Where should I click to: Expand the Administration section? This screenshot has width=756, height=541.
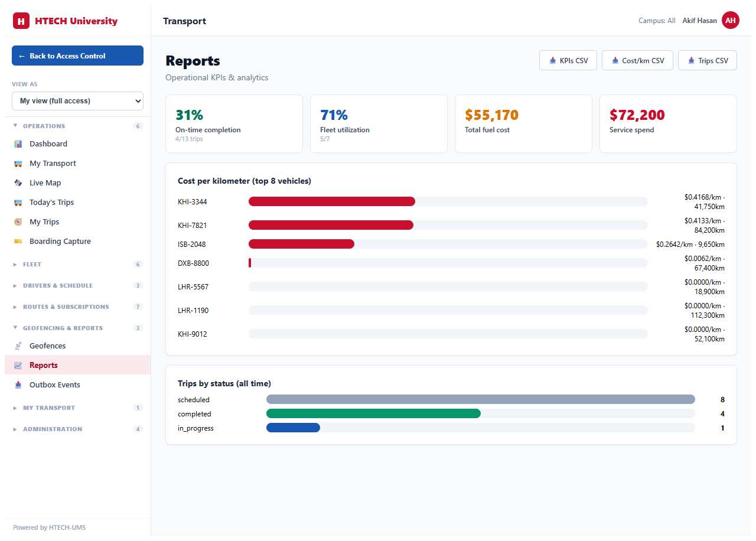click(x=77, y=429)
